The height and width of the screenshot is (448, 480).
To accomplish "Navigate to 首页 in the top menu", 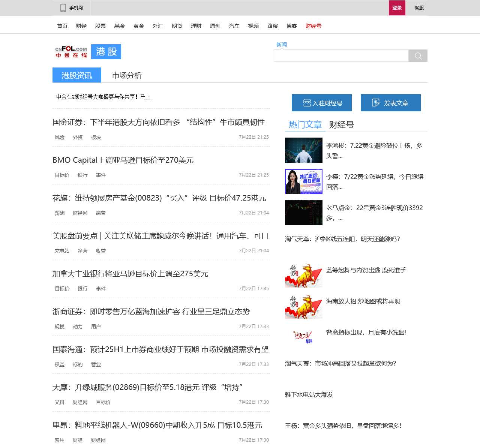I will (x=61, y=26).
